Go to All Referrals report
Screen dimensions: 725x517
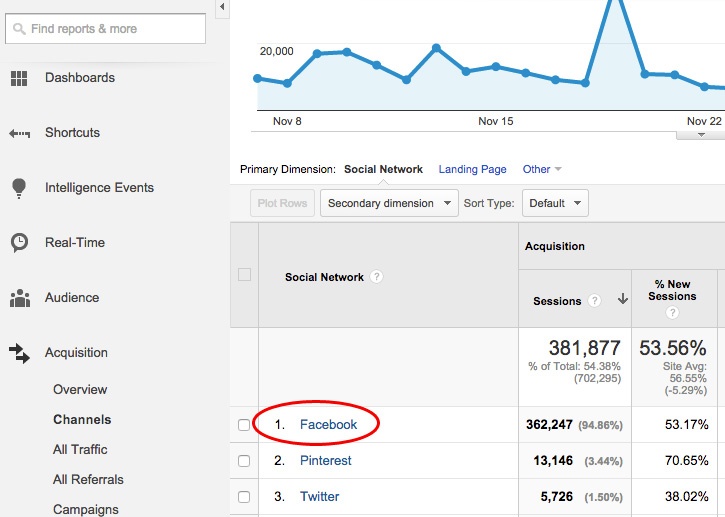click(88, 480)
